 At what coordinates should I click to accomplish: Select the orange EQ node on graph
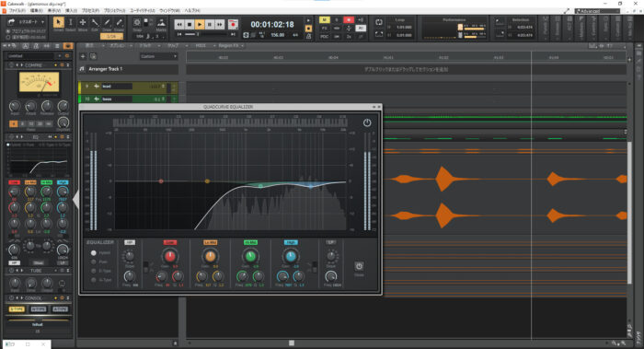(207, 180)
